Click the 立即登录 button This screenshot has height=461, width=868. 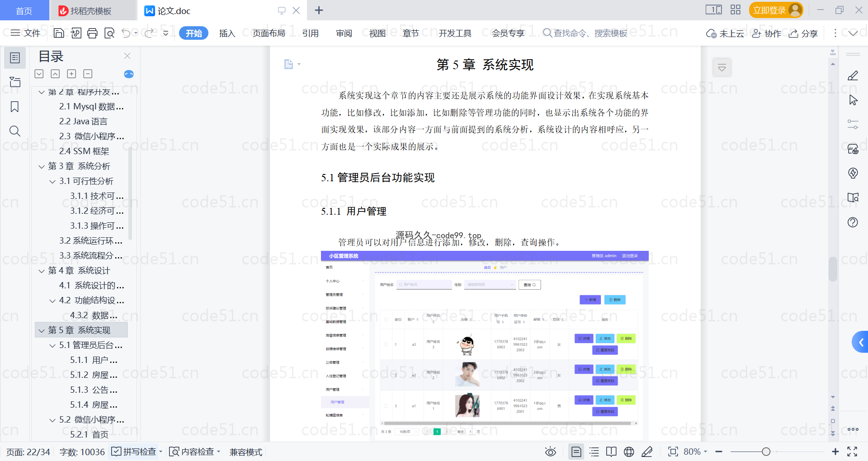point(776,10)
